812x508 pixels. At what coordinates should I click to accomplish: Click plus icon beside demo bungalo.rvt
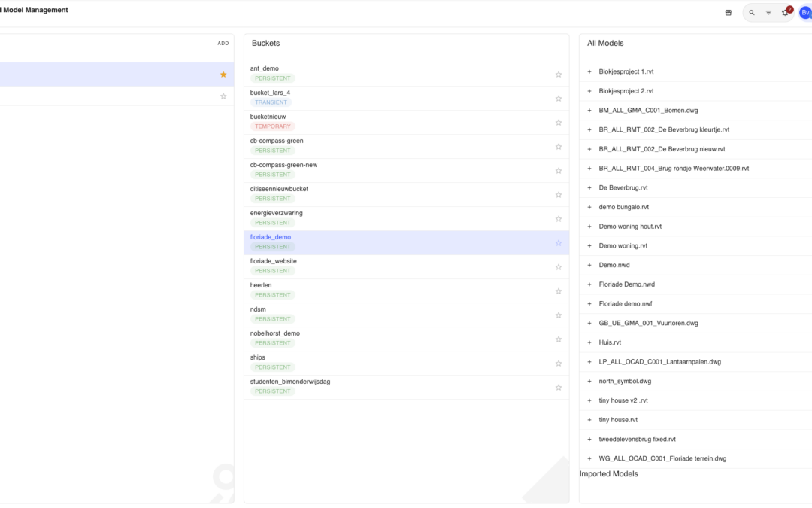point(589,208)
